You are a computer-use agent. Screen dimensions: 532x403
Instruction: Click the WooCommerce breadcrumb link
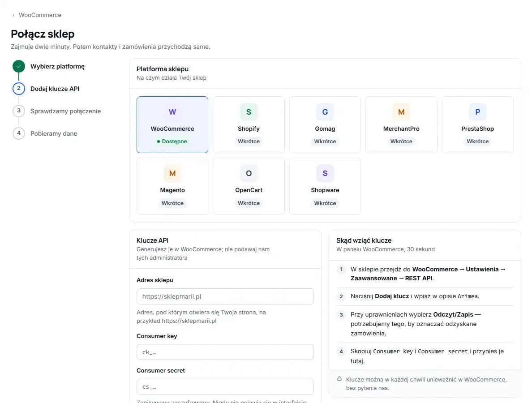point(40,15)
